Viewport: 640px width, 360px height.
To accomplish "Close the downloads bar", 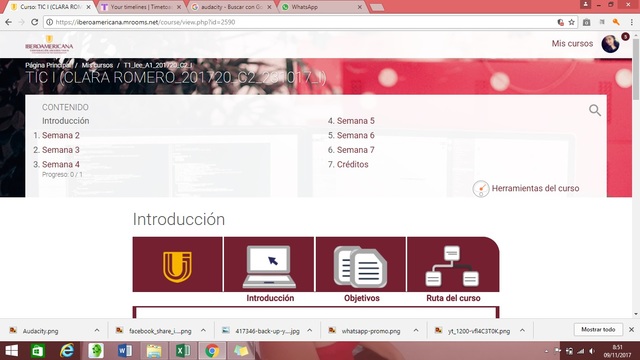I will click(631, 329).
